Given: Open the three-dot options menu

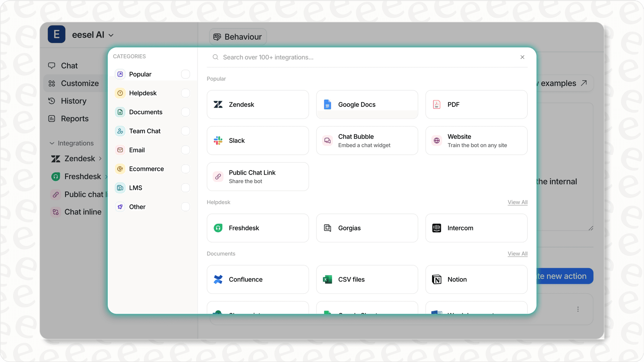Looking at the screenshot, I should (578, 309).
